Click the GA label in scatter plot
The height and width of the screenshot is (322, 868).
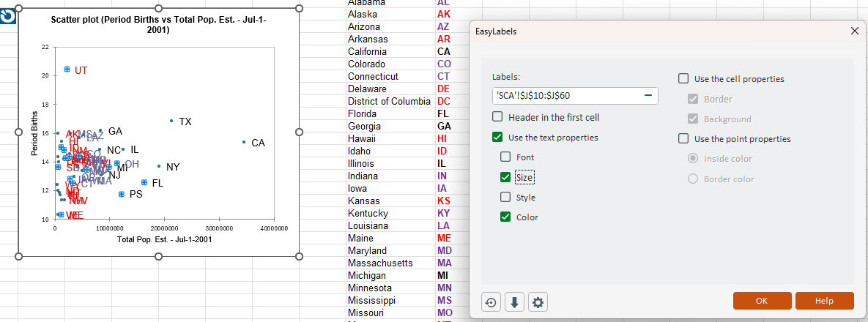(x=116, y=132)
